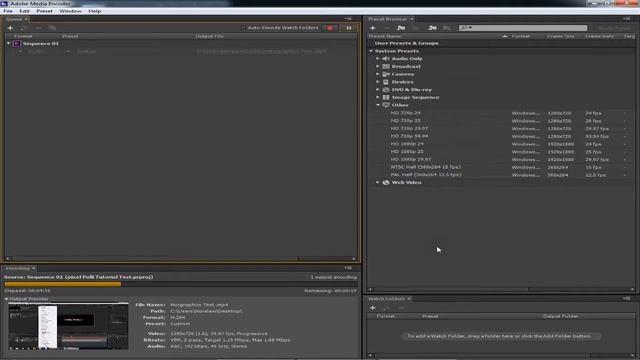Pause the encoding queue
The image size is (640, 360).
pos(349,28)
